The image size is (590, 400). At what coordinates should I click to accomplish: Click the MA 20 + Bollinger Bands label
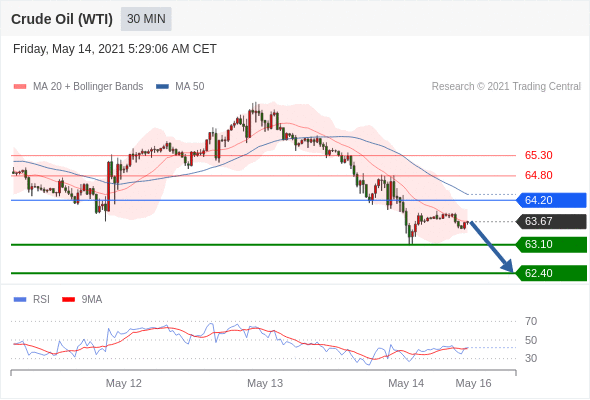(x=88, y=87)
